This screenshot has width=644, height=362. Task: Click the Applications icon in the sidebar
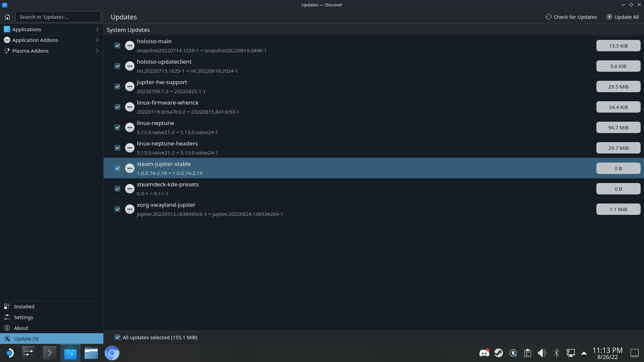(x=7, y=29)
